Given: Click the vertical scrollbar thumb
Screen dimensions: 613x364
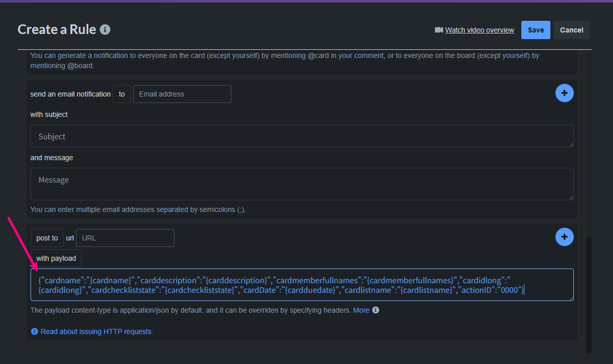Looking at the screenshot, I should 588,295.
